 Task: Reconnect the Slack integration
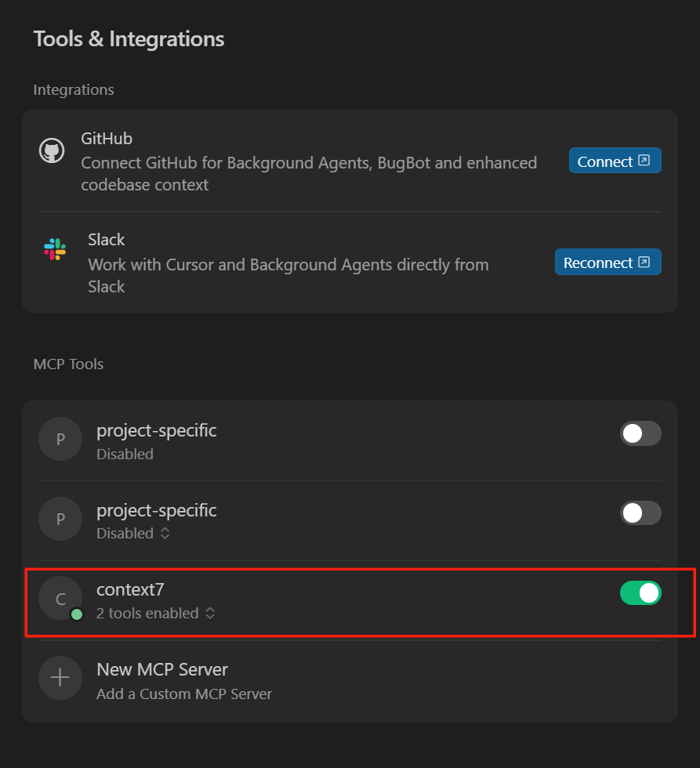coord(608,262)
